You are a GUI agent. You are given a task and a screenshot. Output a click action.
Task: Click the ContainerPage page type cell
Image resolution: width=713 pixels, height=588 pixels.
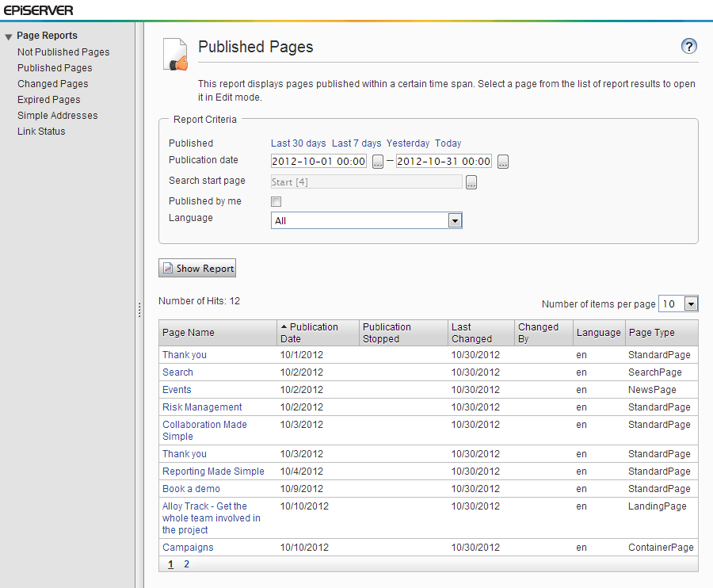[x=662, y=548]
